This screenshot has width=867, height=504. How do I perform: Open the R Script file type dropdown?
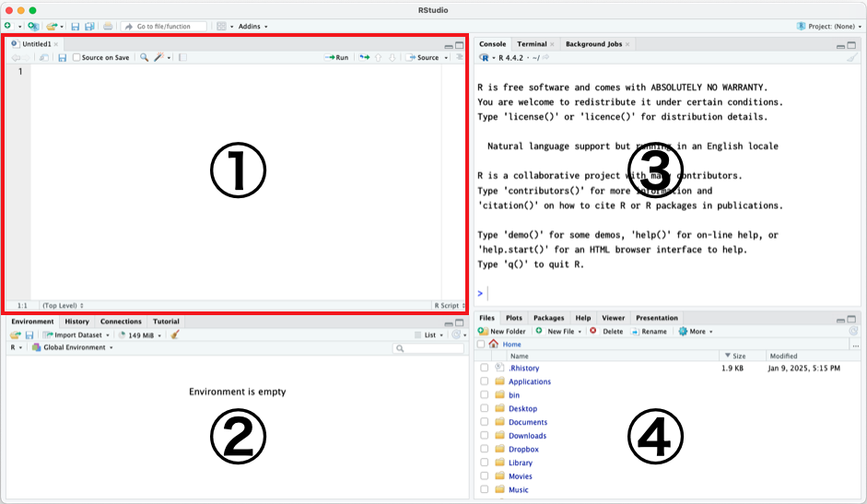click(450, 305)
